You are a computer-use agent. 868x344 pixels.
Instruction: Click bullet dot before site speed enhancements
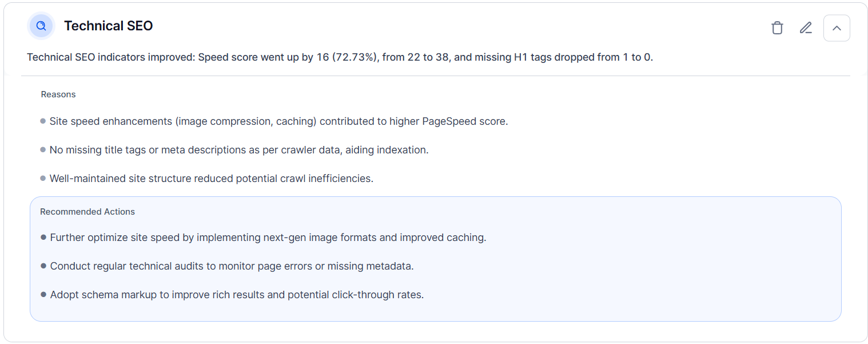(43, 121)
